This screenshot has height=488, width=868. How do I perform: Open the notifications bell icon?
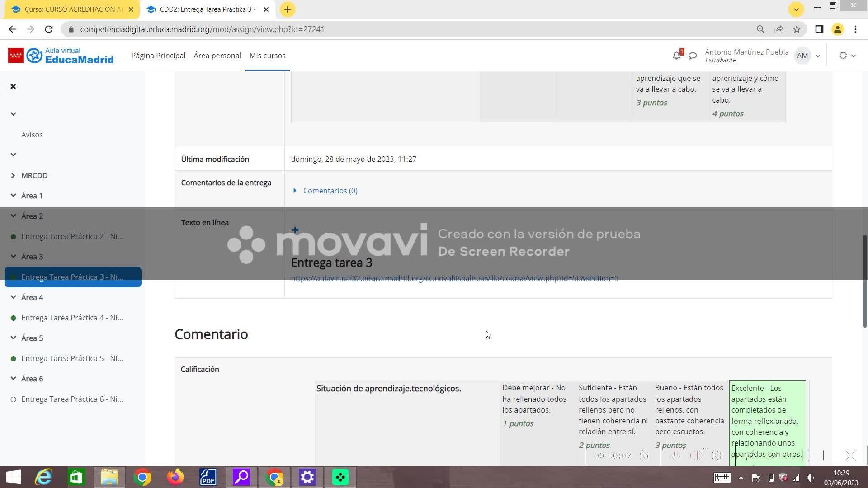[676, 56]
